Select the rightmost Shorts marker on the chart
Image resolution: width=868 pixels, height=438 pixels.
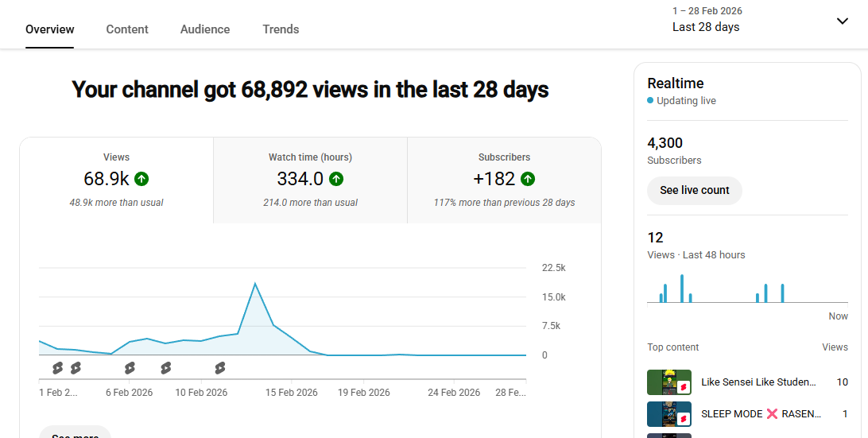pyautogui.click(x=220, y=368)
